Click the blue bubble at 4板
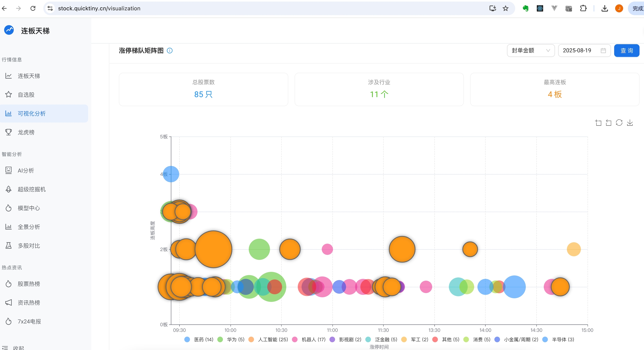 coord(171,174)
